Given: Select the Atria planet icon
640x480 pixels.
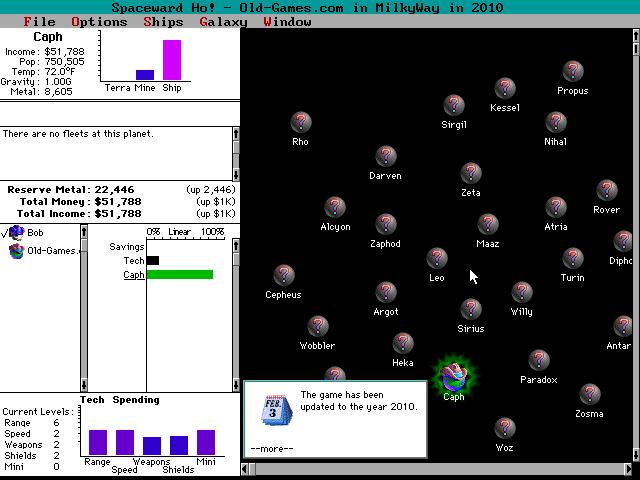Looking at the screenshot, I should (556, 207).
